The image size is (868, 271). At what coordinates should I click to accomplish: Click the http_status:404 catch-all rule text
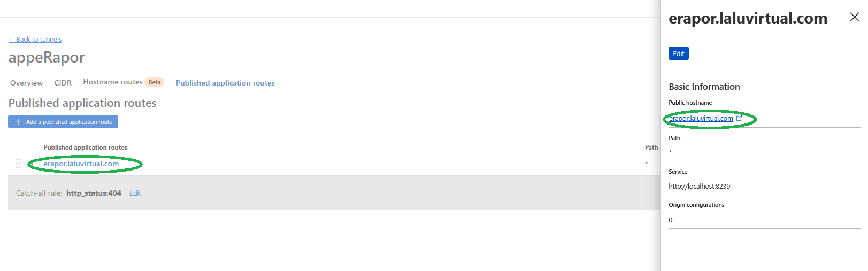94,193
